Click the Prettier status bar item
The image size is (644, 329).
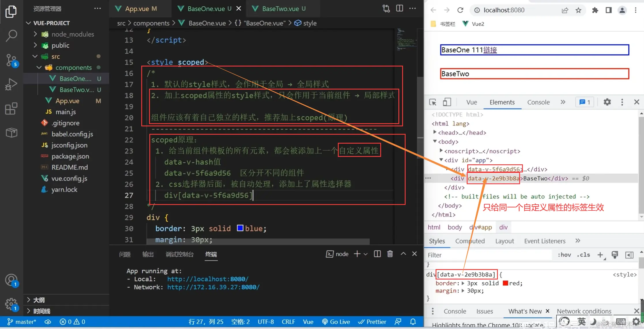tap(372, 322)
